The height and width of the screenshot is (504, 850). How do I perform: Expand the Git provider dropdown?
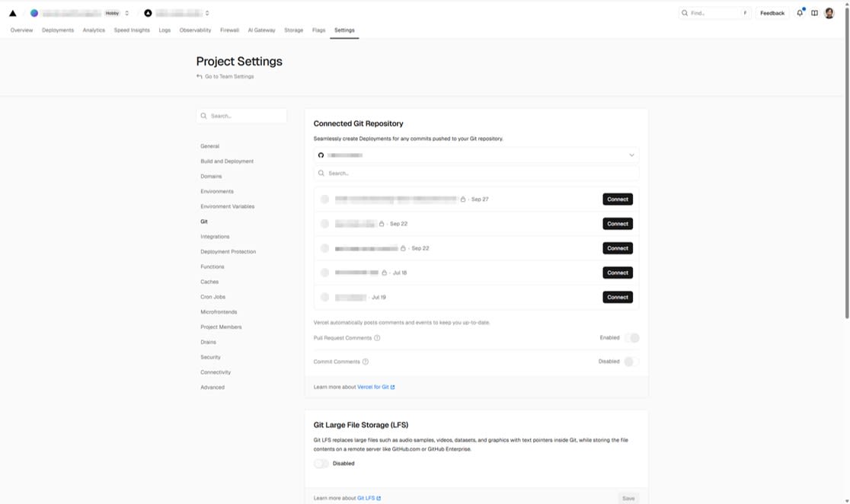(x=631, y=155)
